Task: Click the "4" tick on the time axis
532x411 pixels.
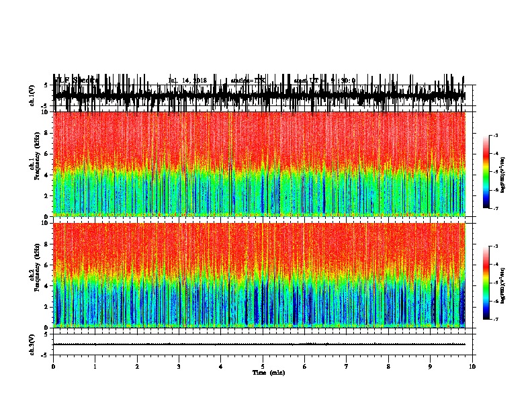Action: (221, 367)
